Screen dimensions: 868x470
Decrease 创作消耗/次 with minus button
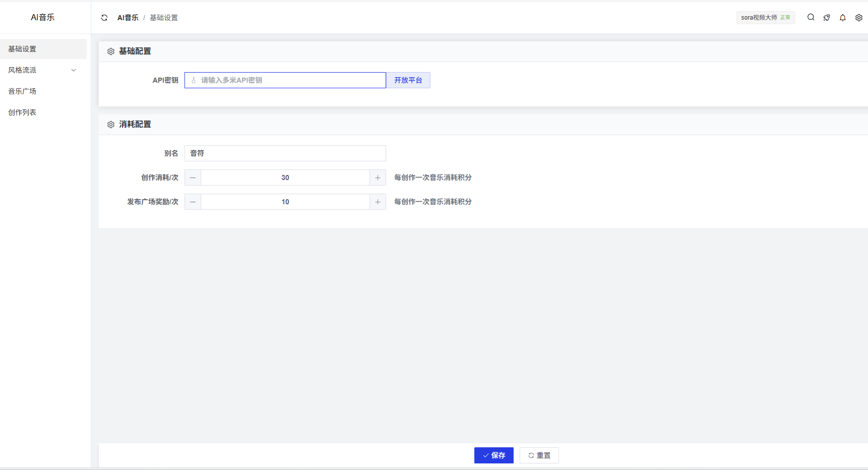tap(193, 178)
